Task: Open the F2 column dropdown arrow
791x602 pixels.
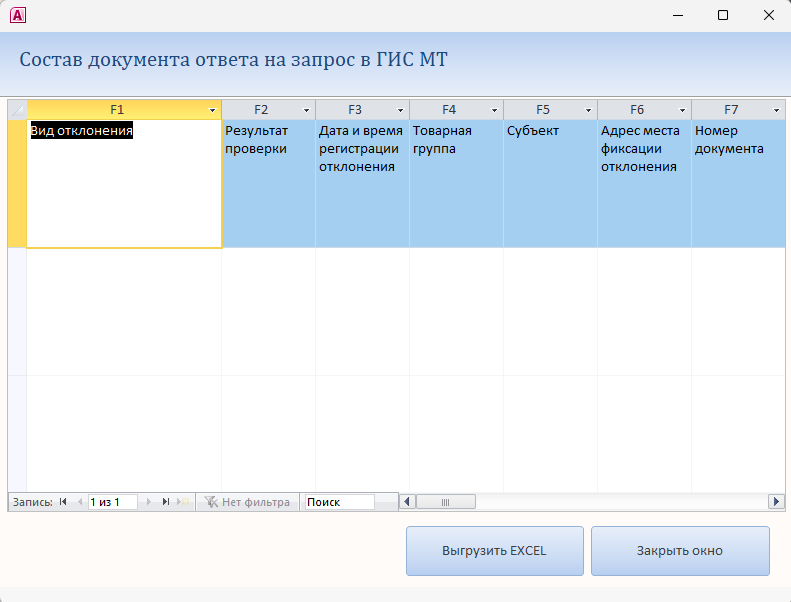Action: (306, 110)
